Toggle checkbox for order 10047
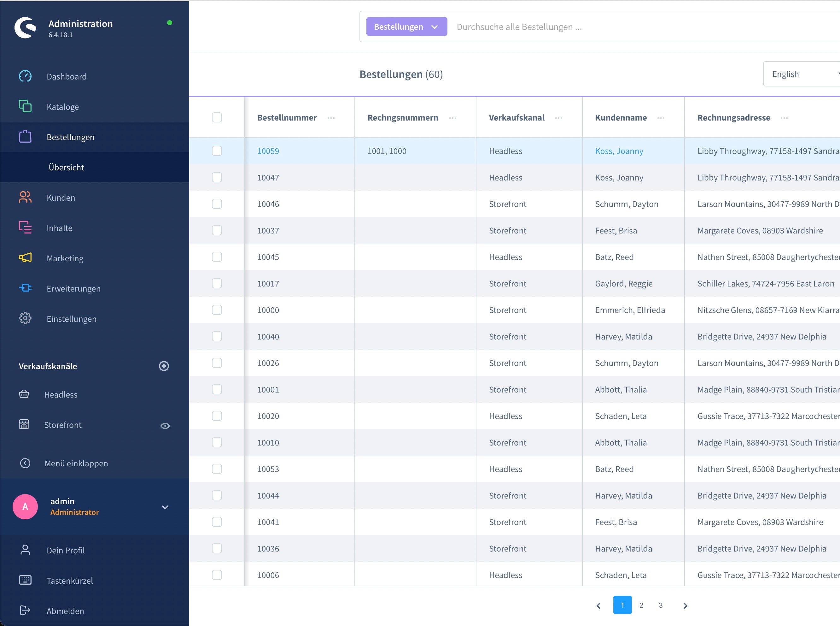This screenshot has height=626, width=840. (x=217, y=177)
